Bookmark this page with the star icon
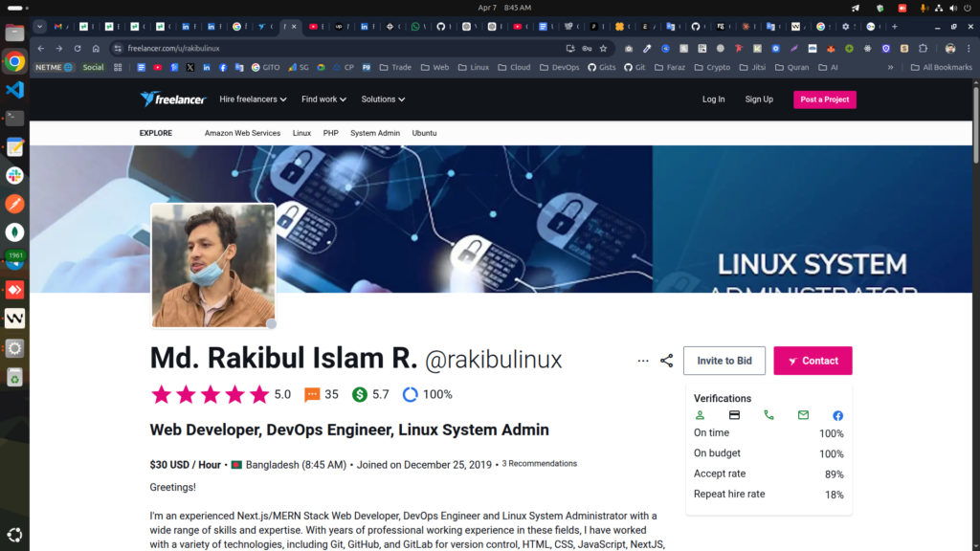 [x=603, y=48]
